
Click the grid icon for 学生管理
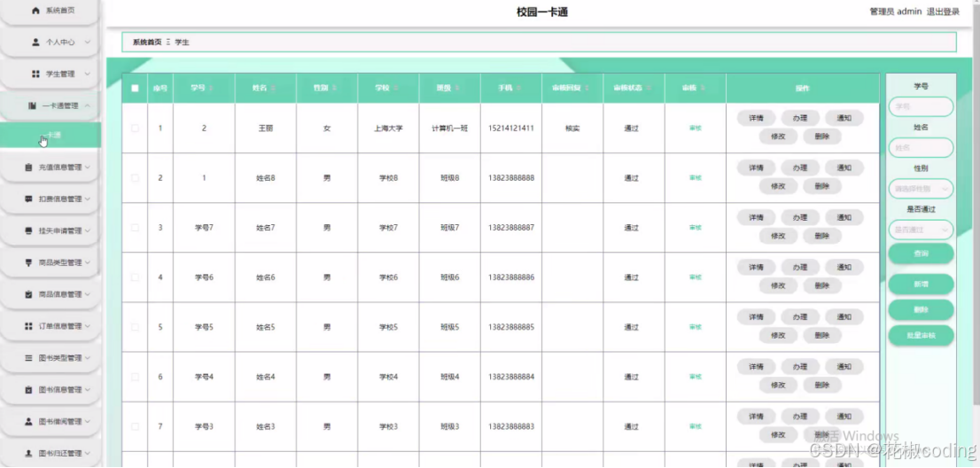(35, 74)
